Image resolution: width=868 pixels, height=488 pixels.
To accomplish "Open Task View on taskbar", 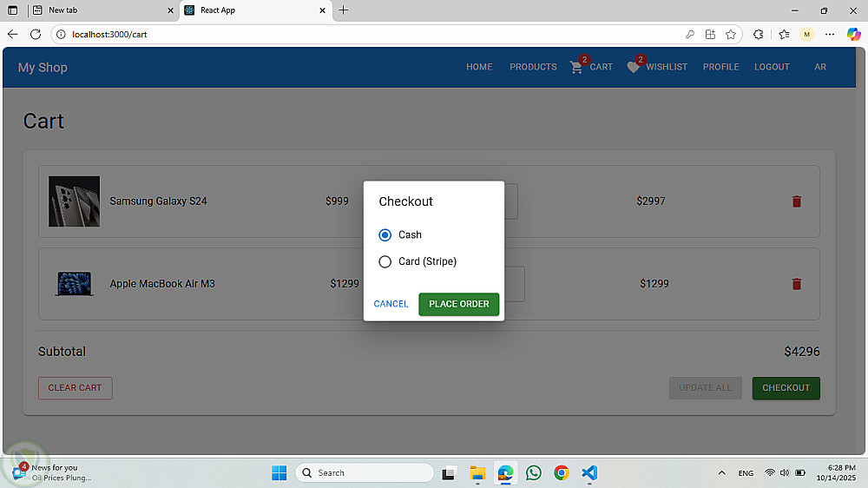I will (x=448, y=473).
